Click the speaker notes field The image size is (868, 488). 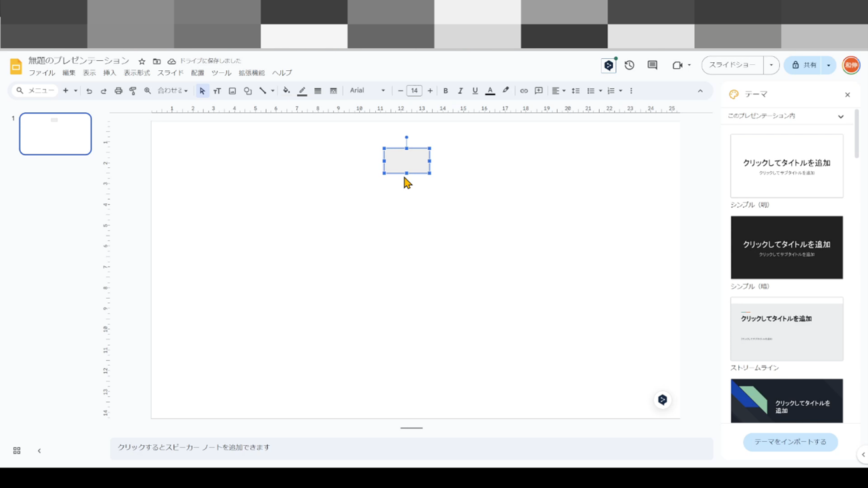click(x=411, y=448)
